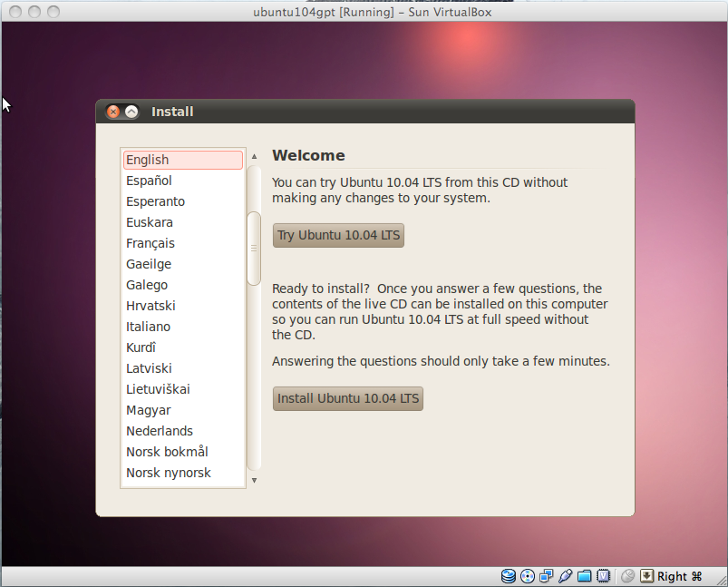The width and height of the screenshot is (728, 587).
Task: Click the language list scroll-up arrow
Action: pyautogui.click(x=254, y=157)
